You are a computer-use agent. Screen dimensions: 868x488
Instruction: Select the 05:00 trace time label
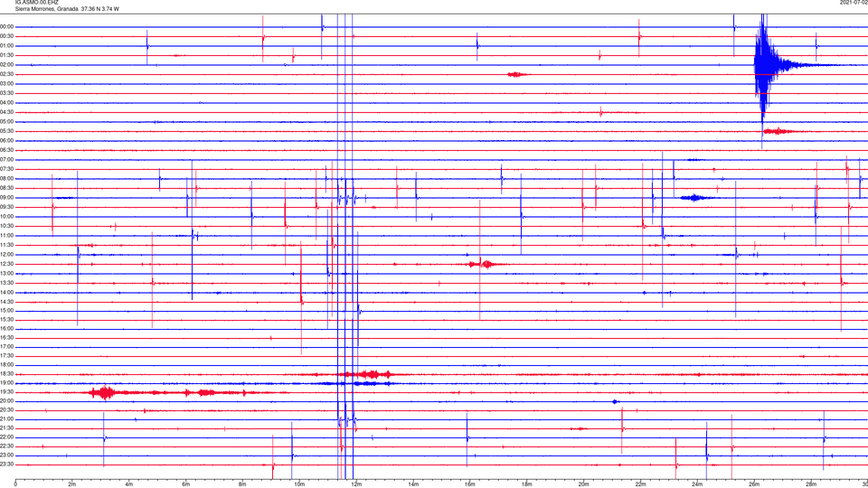pos(7,122)
